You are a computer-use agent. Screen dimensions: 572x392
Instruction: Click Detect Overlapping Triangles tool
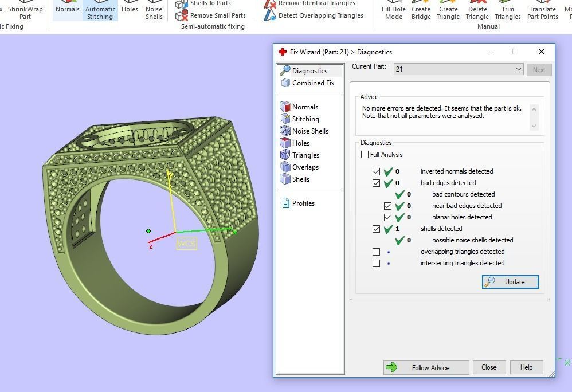(314, 15)
